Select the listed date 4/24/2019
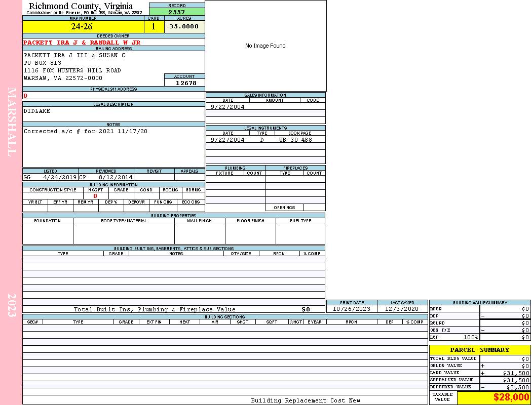 coord(60,178)
